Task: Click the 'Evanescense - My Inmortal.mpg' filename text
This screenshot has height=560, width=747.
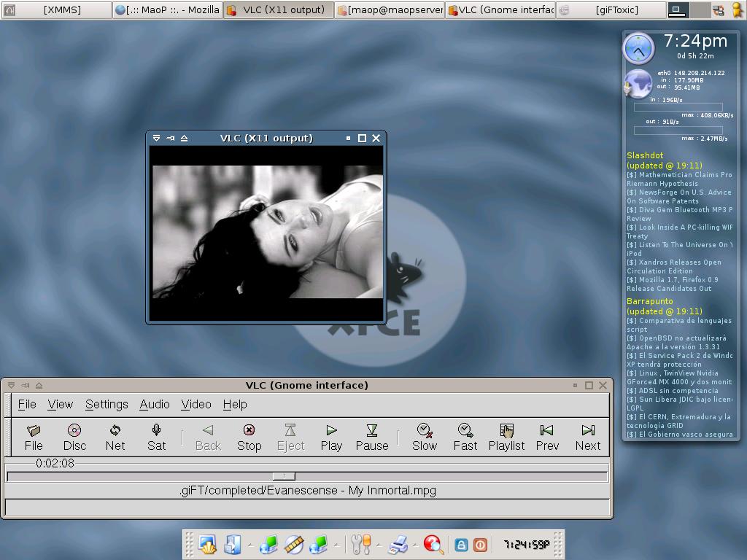Action: pyautogui.click(x=350, y=490)
